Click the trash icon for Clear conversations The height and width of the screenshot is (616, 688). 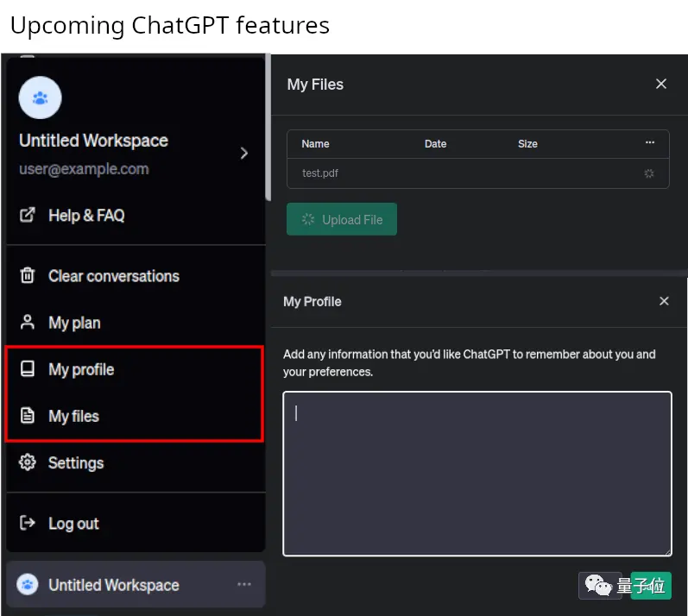28,276
